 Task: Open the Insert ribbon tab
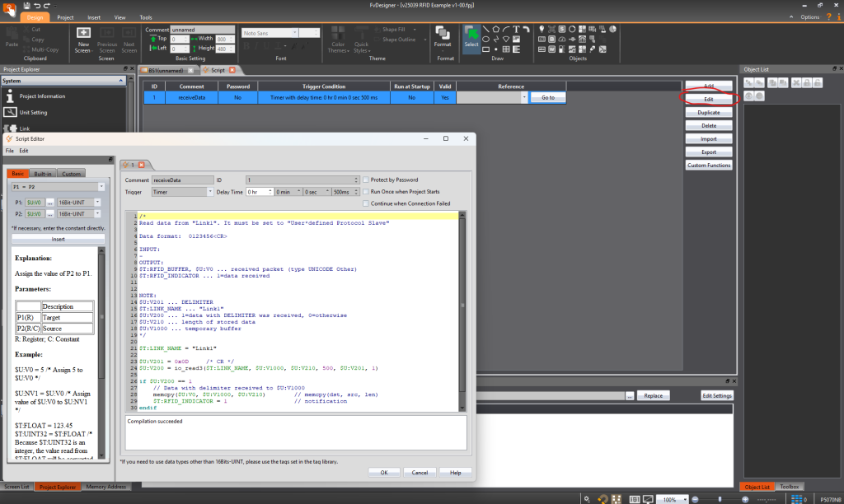[x=93, y=16]
